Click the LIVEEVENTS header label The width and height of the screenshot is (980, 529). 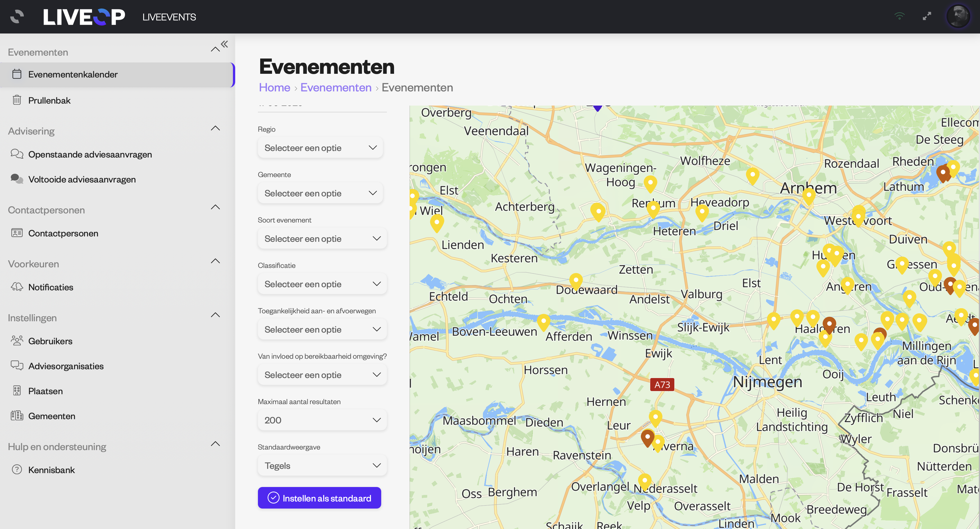[169, 17]
